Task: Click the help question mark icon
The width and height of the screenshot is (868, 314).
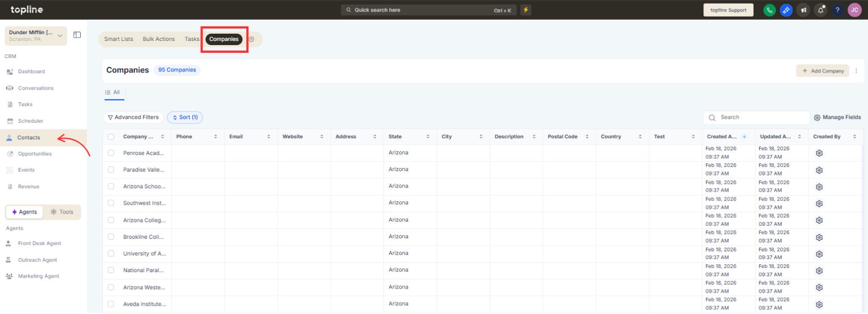Action: pyautogui.click(x=837, y=10)
